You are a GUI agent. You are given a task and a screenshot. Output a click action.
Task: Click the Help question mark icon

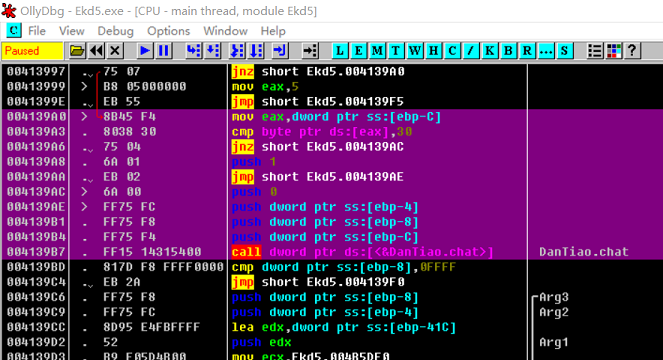point(632,51)
